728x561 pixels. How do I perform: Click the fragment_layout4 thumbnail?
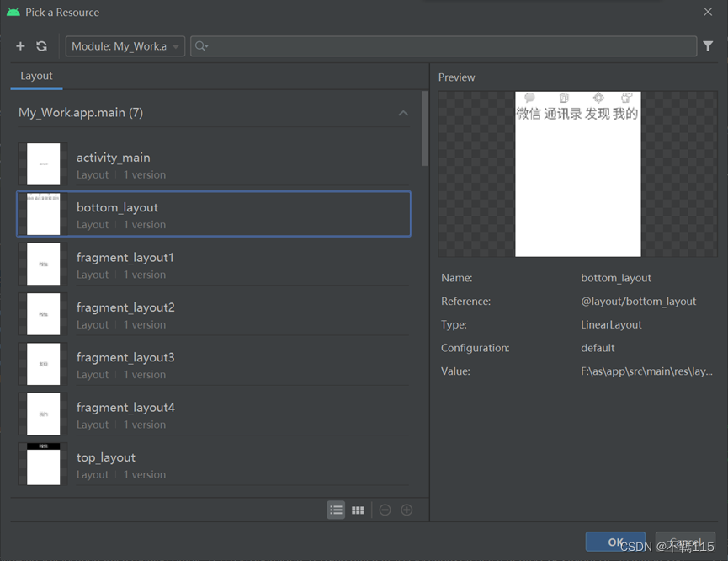(x=43, y=414)
